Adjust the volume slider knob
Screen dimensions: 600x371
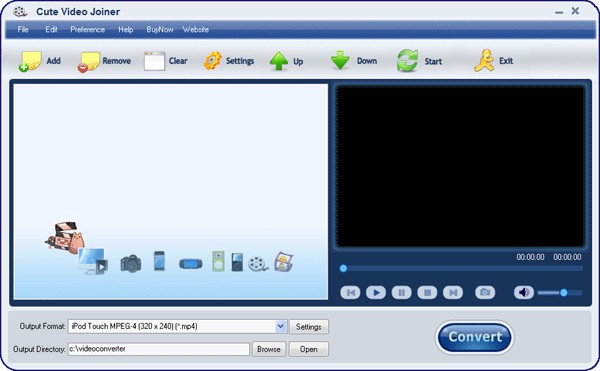(x=564, y=293)
